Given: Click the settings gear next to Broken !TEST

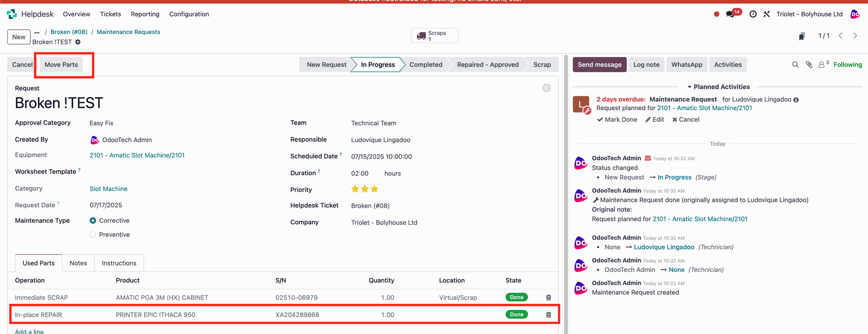Looking at the screenshot, I should [78, 42].
